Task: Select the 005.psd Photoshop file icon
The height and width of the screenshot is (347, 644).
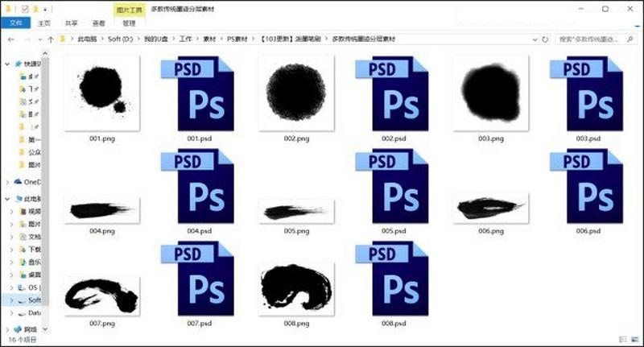Action: pyautogui.click(x=392, y=186)
